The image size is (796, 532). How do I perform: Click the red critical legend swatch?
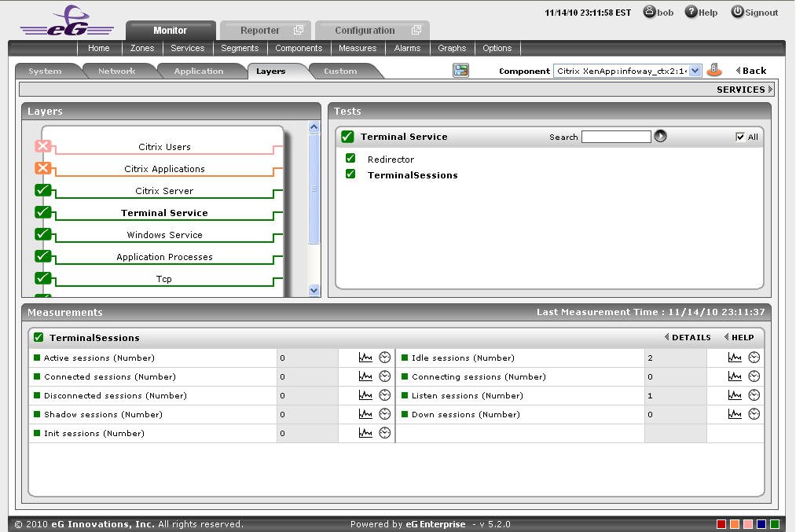721,524
